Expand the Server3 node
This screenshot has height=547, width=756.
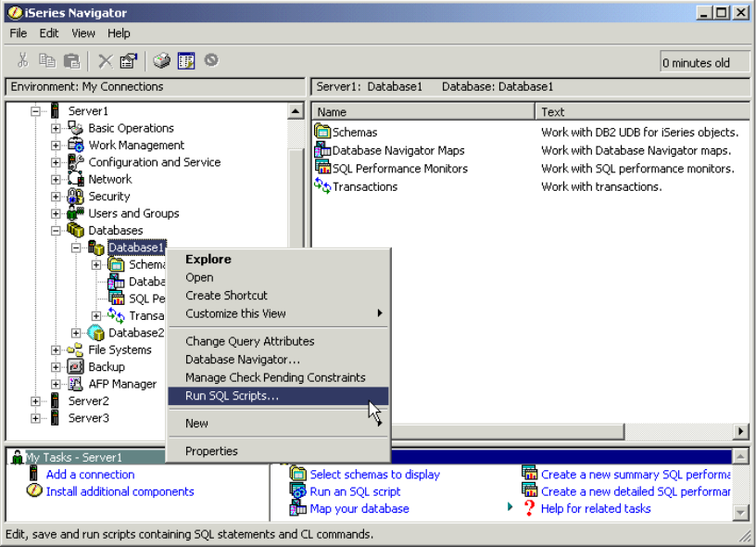pos(35,418)
